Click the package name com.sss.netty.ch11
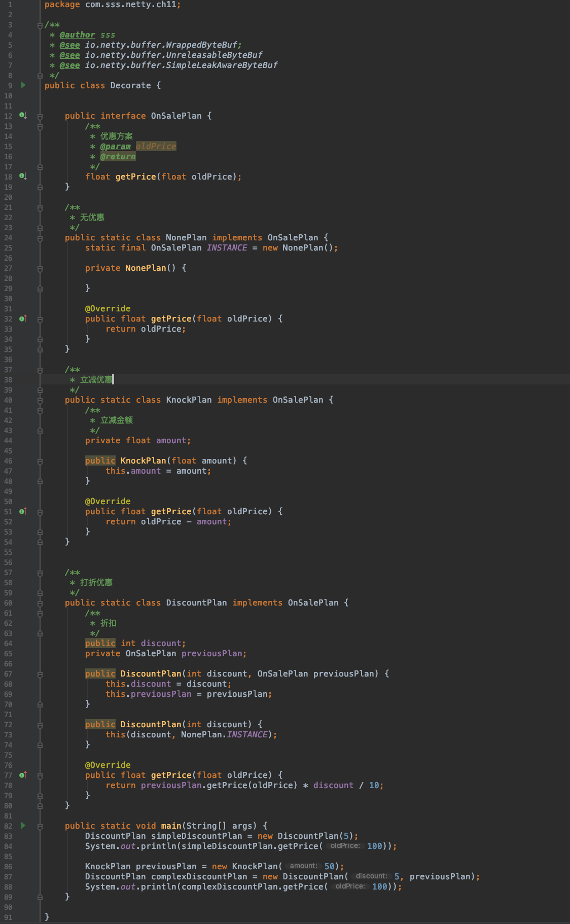Viewport: 570px width, 924px height. [x=130, y=4]
